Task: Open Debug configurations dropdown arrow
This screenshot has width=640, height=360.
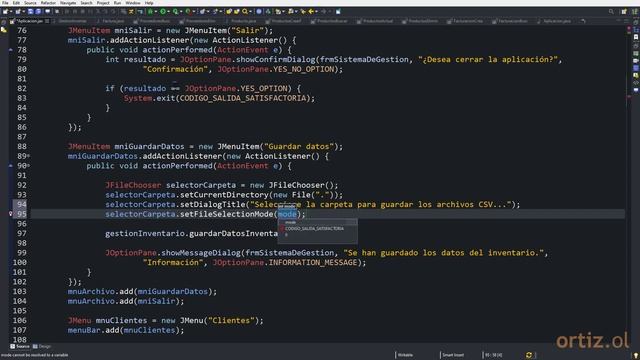Action: click(156, 11)
